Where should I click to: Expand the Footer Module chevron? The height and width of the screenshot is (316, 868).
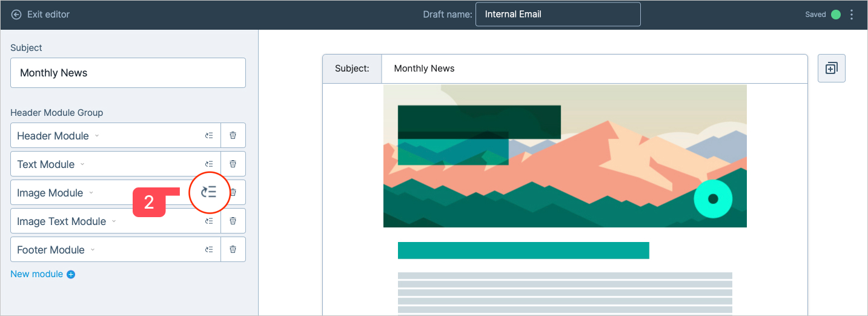(93, 250)
